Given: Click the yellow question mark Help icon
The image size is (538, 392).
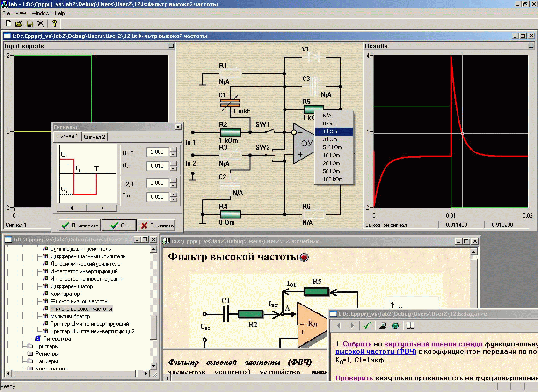Looking at the screenshot, I should pos(55,23).
